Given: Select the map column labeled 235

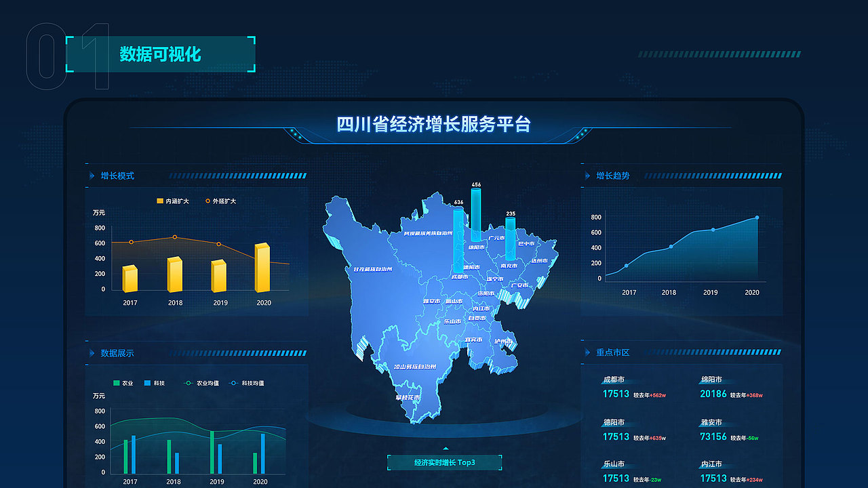Looking at the screenshot, I should coord(510,238).
